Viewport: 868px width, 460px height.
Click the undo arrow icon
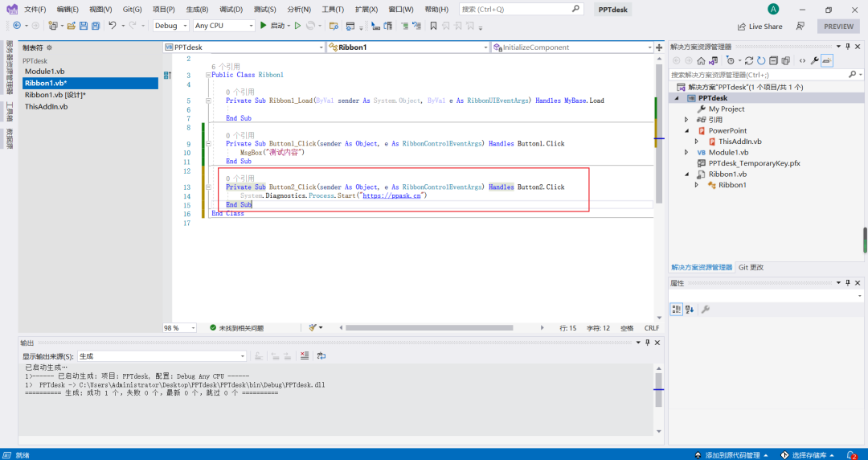pyautogui.click(x=113, y=26)
